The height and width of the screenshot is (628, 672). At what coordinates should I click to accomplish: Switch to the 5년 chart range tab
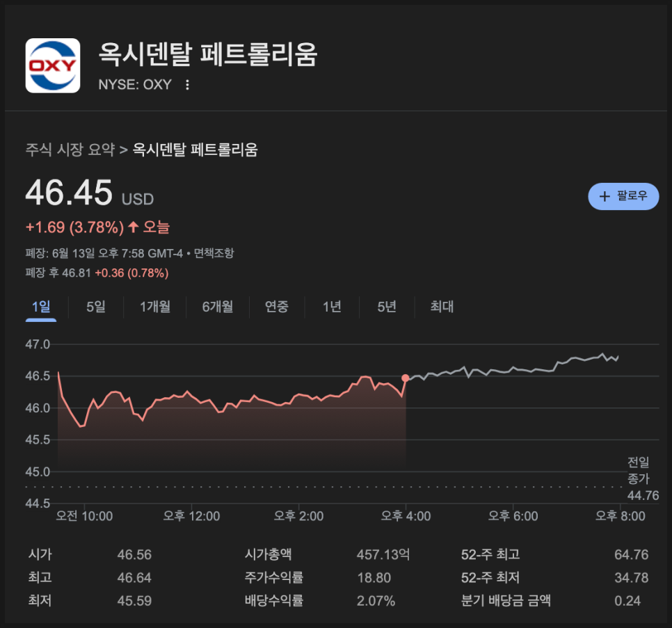pos(387,307)
